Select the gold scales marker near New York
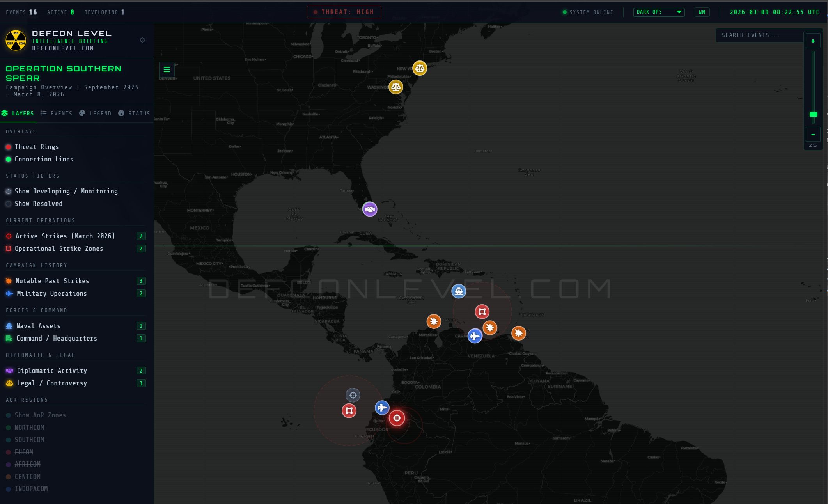 (x=420, y=68)
